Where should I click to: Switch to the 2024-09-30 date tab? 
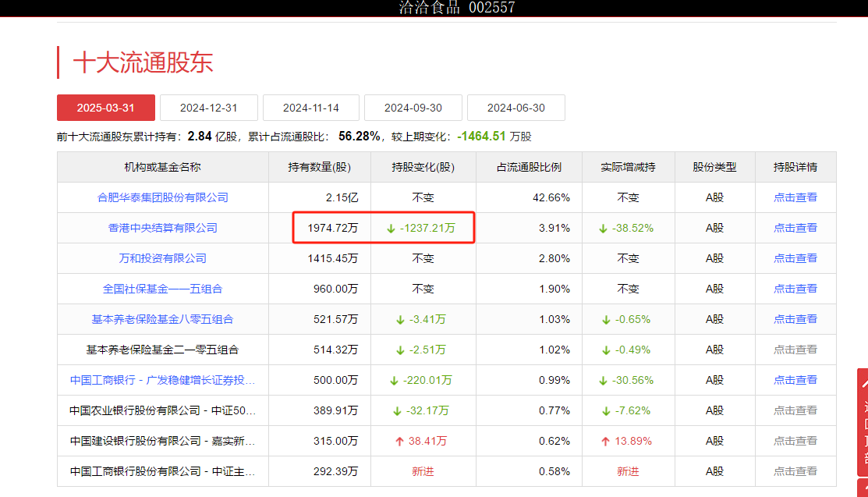tap(413, 108)
